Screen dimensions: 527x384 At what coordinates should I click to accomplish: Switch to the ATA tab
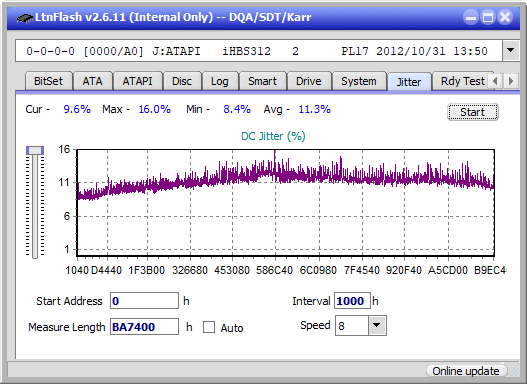tap(92, 81)
